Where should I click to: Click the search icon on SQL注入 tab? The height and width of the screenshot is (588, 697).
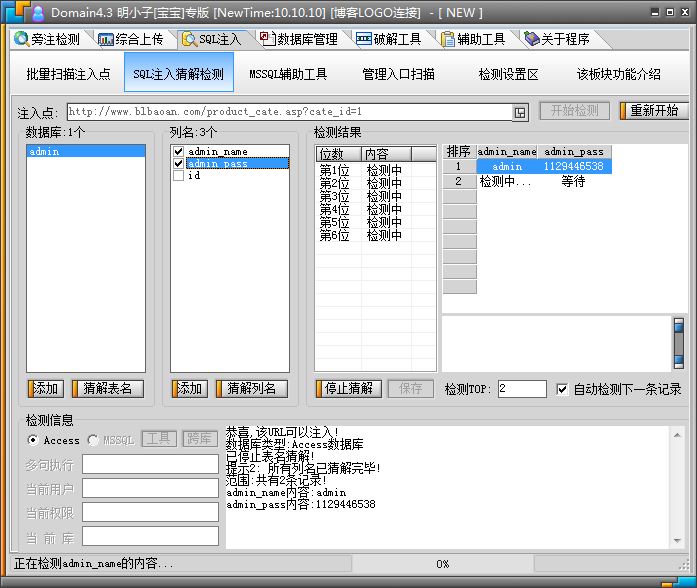189,39
